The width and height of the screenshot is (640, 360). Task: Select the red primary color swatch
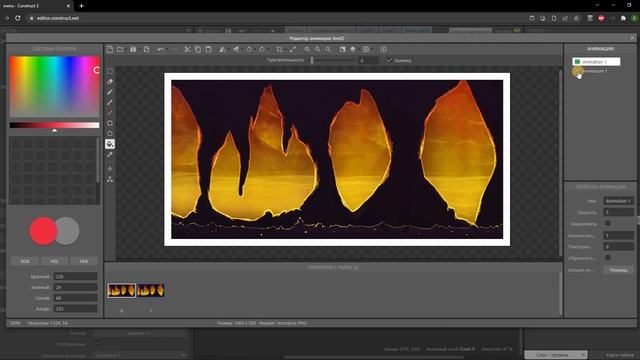click(43, 231)
